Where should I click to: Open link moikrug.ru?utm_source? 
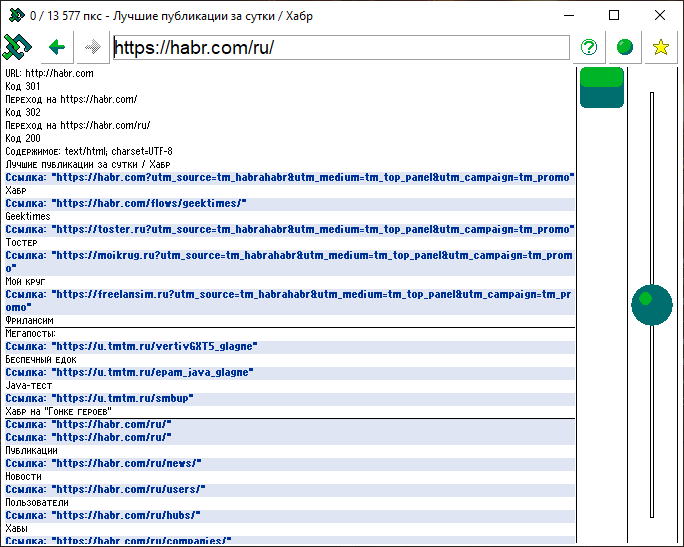(290, 262)
